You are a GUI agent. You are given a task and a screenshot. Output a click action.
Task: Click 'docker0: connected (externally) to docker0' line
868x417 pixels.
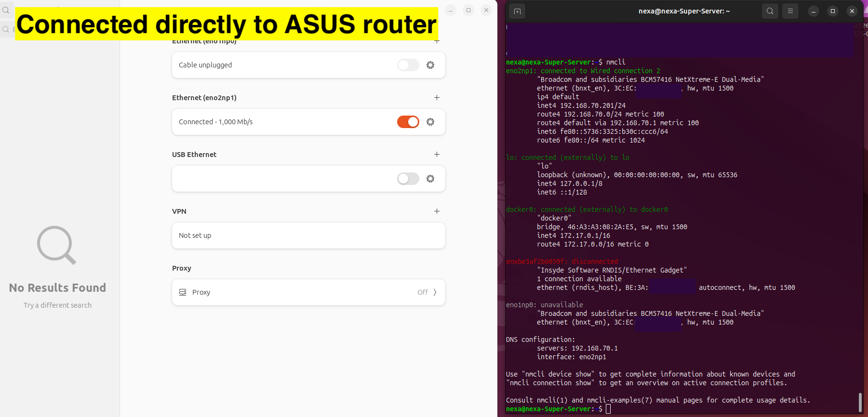point(587,209)
